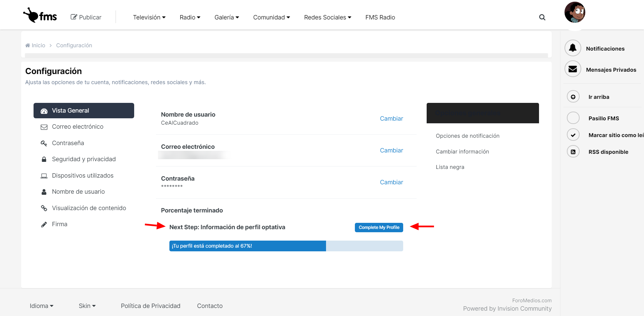Click the home icon beside Inicio
Viewport: 644px width, 316px height.
pyautogui.click(x=28, y=45)
